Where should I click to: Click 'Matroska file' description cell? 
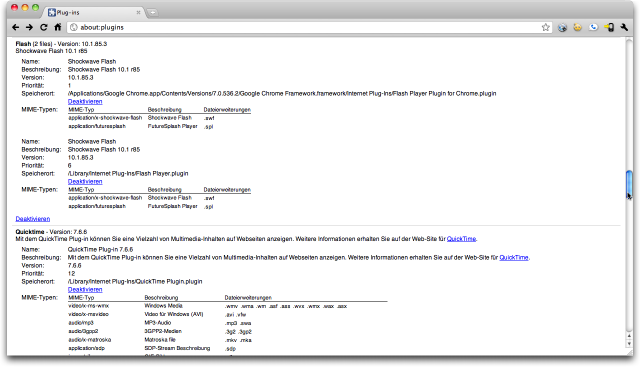tap(160, 340)
